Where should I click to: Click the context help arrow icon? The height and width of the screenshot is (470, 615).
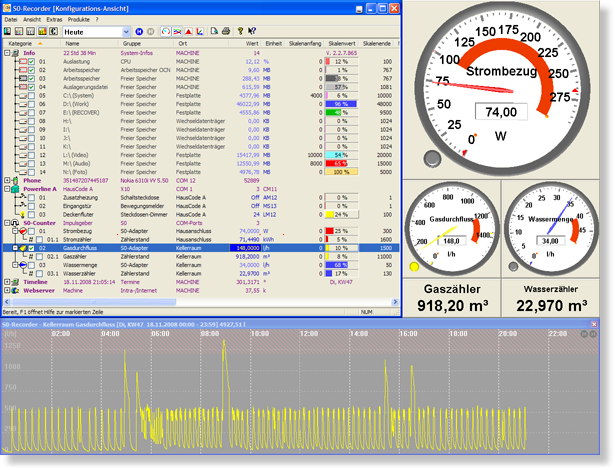253,32
